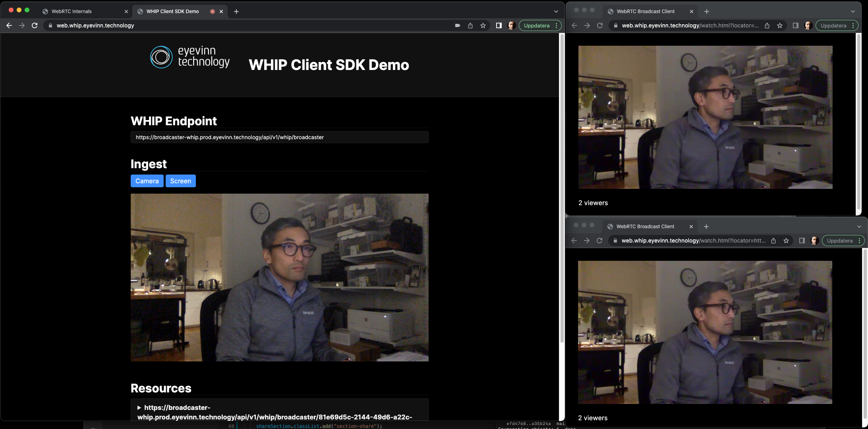The height and width of the screenshot is (429, 868).
Task: Open the side panel in the bottom-right Broadcast Client window
Action: click(x=802, y=241)
